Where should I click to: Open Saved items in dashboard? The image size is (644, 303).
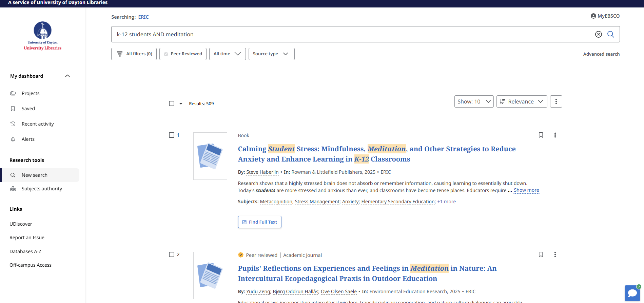[28, 109]
